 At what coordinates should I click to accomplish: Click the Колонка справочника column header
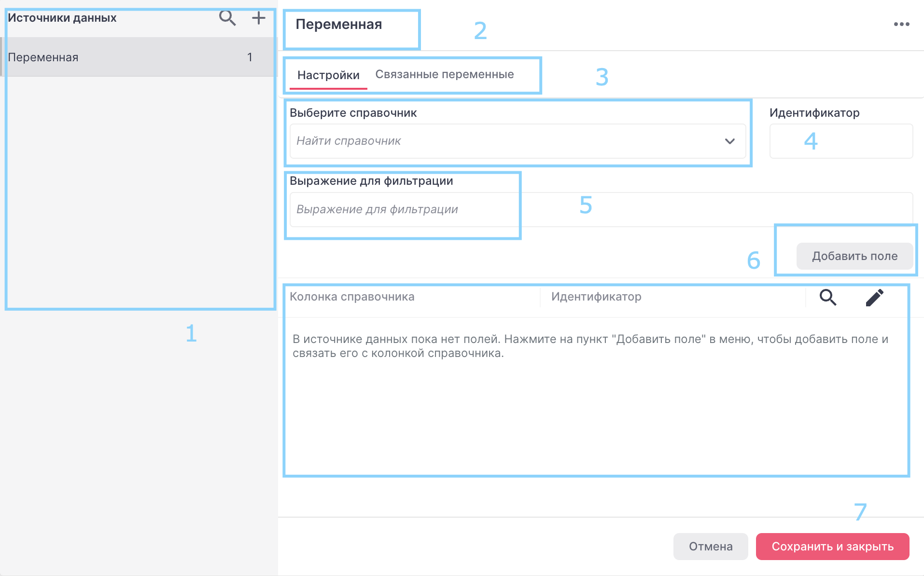(x=352, y=297)
